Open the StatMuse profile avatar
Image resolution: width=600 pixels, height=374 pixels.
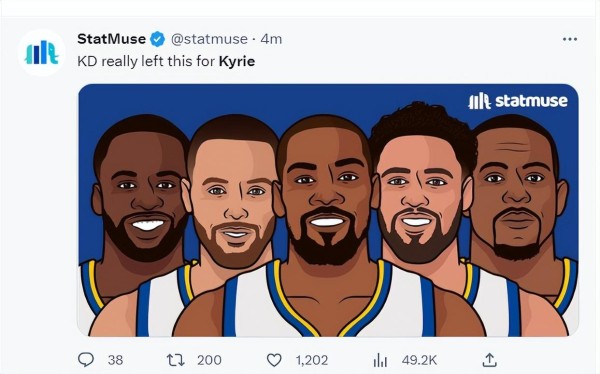tap(41, 52)
